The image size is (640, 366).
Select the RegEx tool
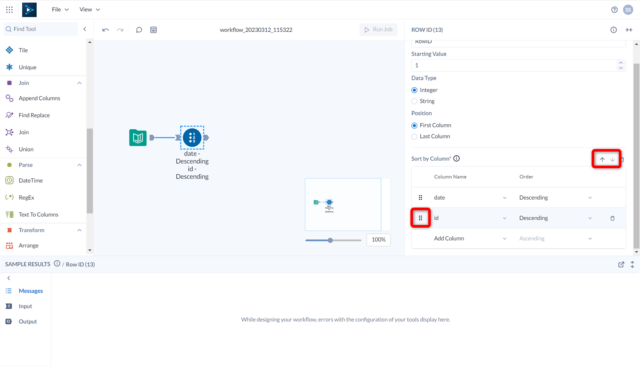click(x=26, y=197)
